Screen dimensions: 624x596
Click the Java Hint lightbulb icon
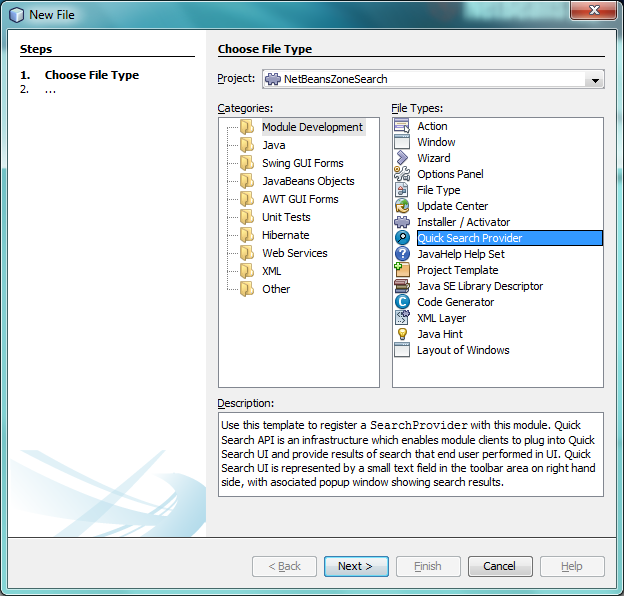(x=402, y=334)
